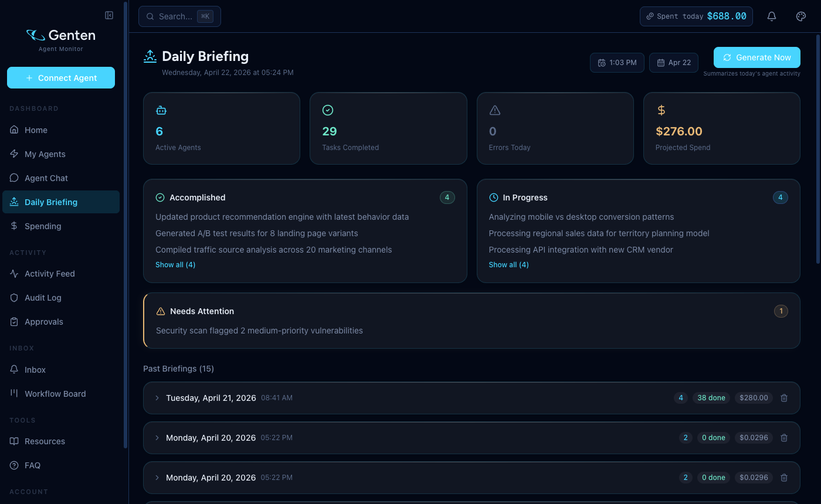Select Daily Briefing in sidebar
Image resolution: width=821 pixels, height=504 pixels.
(x=61, y=202)
